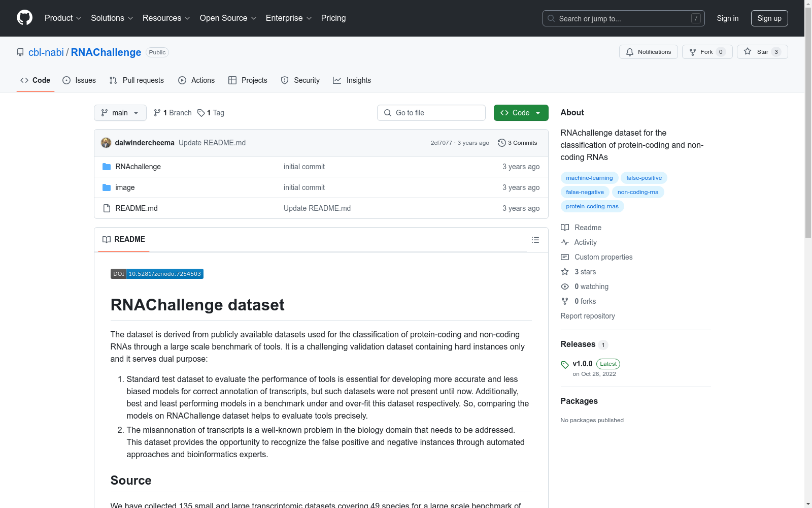Click the dalwindercheema avatar image
Screen dimensions: 812x508
tap(106, 143)
